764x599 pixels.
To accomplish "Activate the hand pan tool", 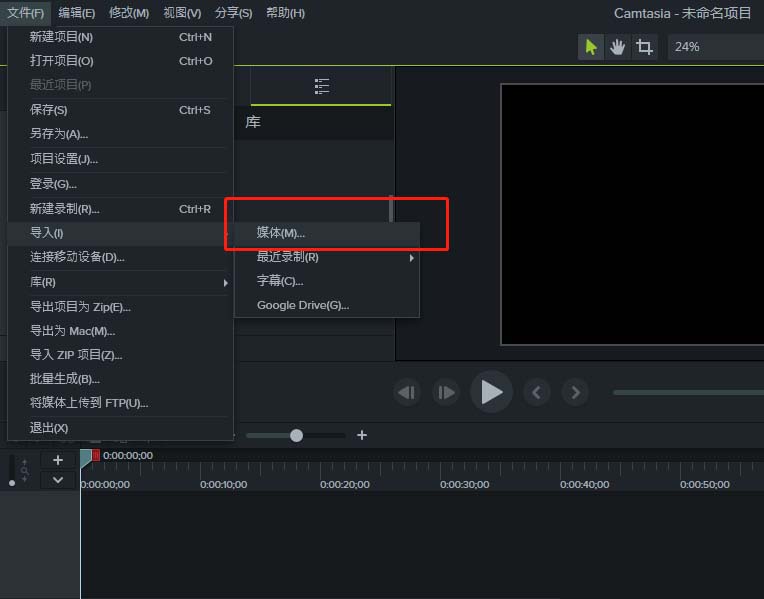I will [618, 47].
